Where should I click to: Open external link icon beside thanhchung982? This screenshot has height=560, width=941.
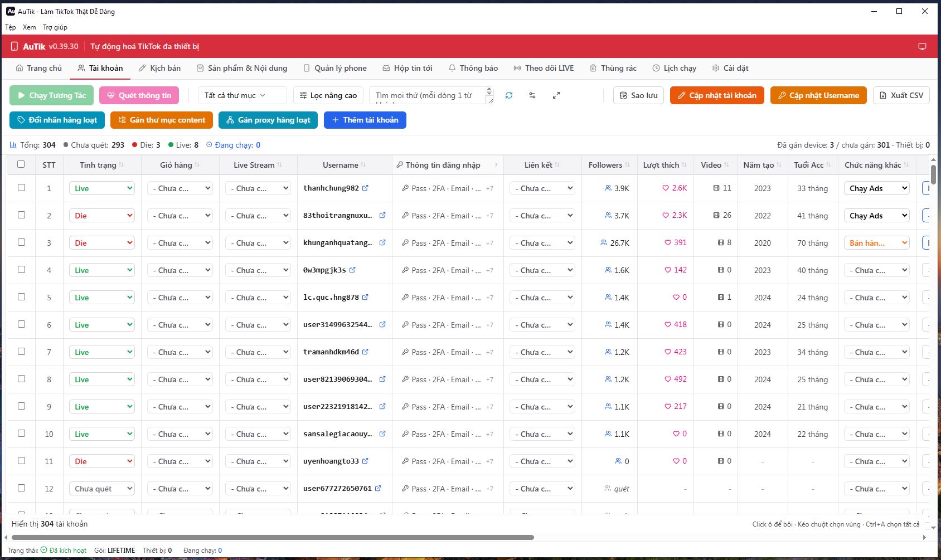coord(365,188)
